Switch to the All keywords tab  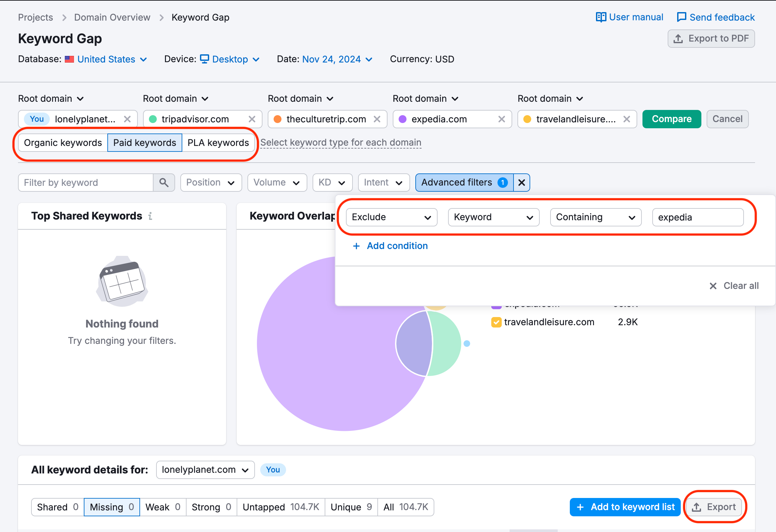(x=406, y=507)
